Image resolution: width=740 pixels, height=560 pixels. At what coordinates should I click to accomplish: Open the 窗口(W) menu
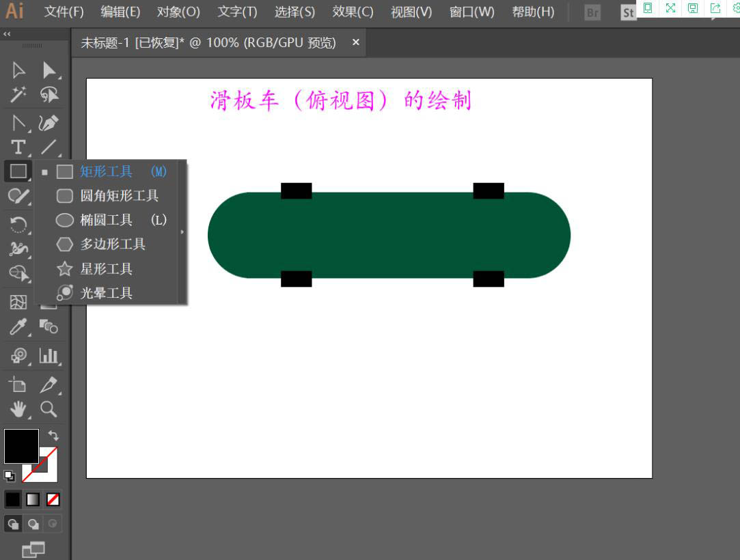(x=472, y=12)
